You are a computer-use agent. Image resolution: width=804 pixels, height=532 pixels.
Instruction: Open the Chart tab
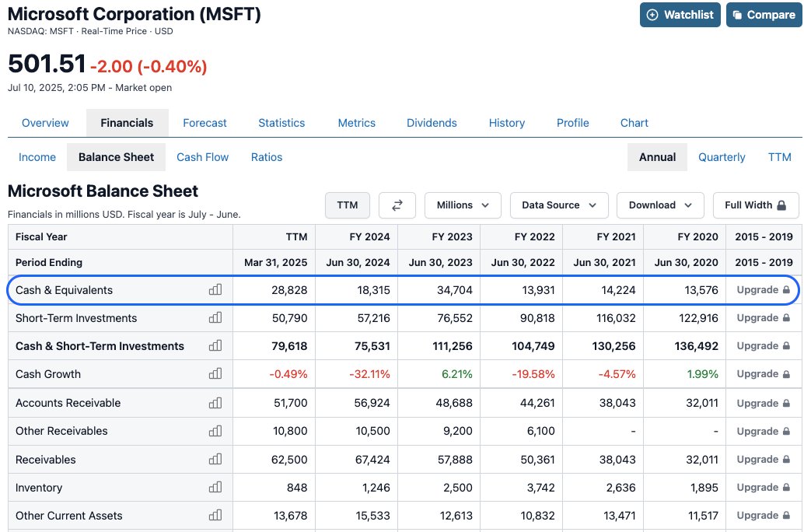[634, 123]
